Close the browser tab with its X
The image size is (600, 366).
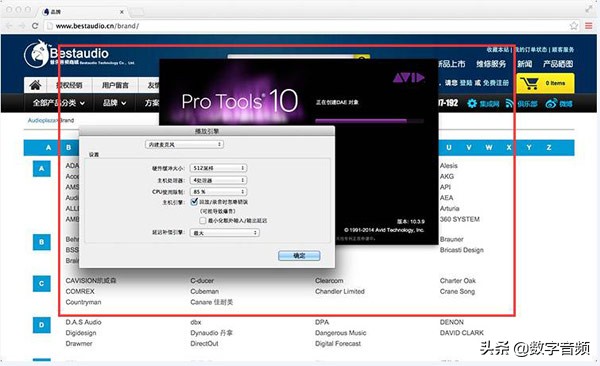122,12
